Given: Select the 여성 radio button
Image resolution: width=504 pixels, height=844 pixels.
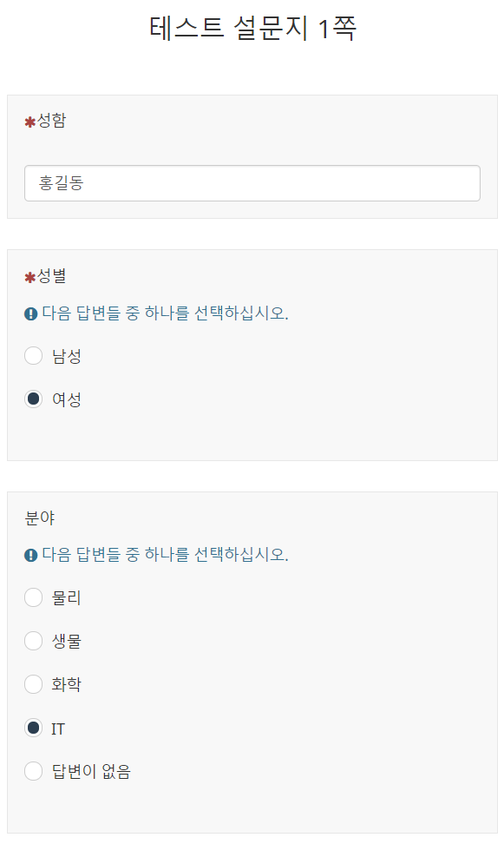Looking at the screenshot, I should click(x=33, y=399).
